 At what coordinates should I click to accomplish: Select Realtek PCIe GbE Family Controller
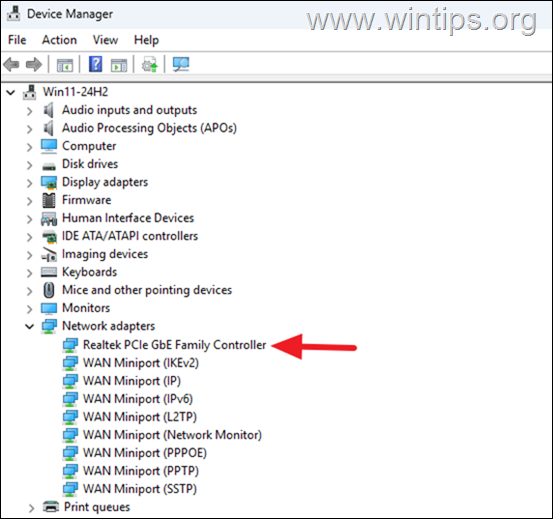point(175,345)
